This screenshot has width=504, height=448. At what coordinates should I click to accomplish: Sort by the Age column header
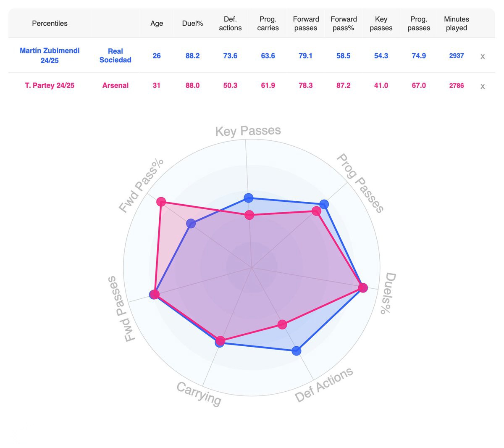click(x=157, y=24)
